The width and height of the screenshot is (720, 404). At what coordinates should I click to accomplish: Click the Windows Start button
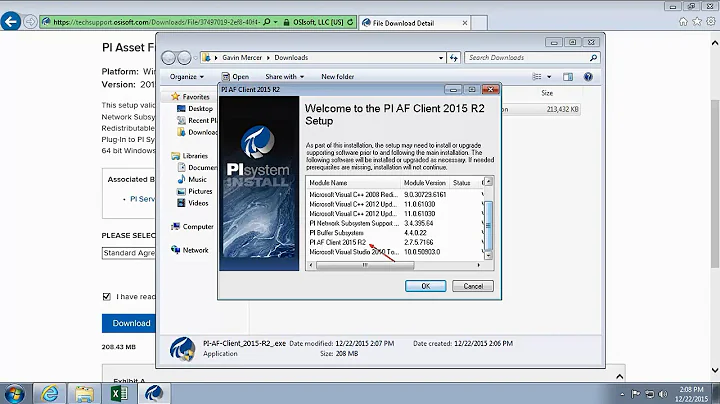point(14,394)
